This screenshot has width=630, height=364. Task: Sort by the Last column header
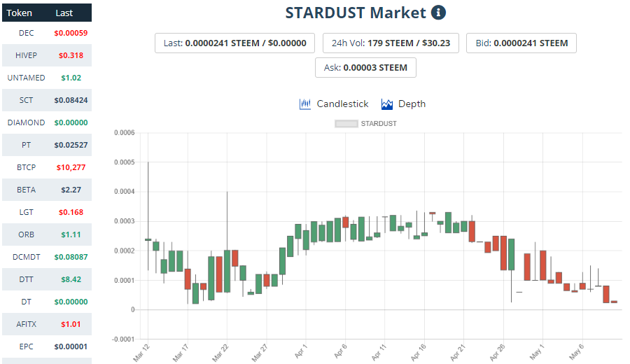64,13
